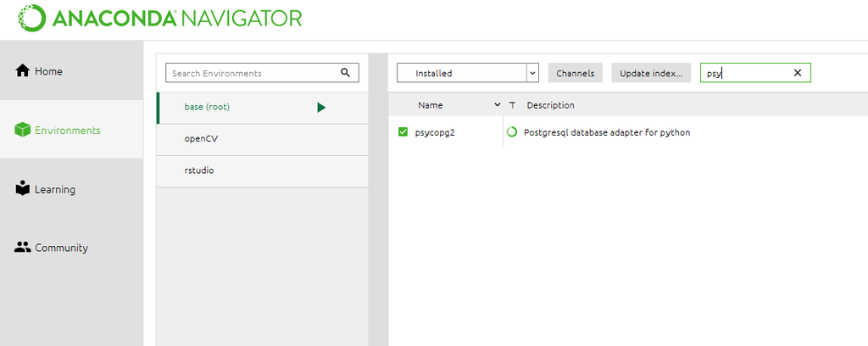Click the Postgresql database adapter description
The width and height of the screenshot is (868, 346).
pyautogui.click(x=607, y=133)
